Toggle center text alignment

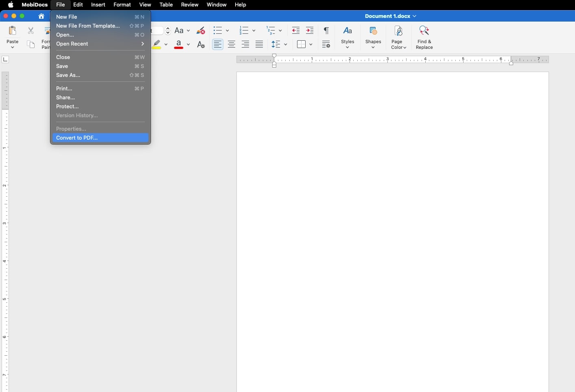[x=232, y=45]
